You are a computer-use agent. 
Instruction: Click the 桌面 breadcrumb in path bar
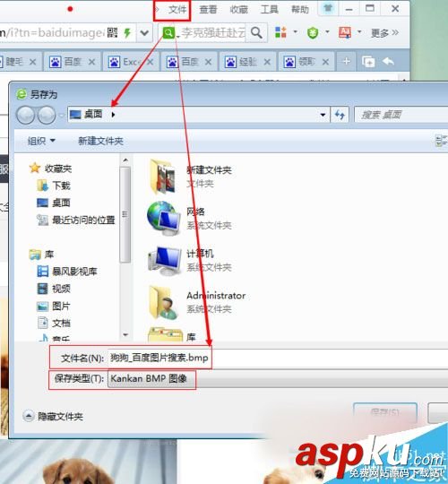pyautogui.click(x=93, y=114)
